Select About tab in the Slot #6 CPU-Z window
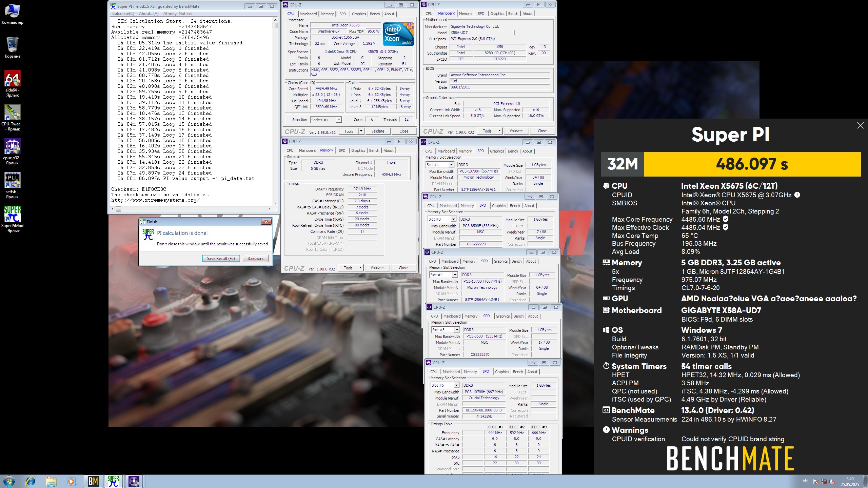868x488 pixels. coord(532,372)
